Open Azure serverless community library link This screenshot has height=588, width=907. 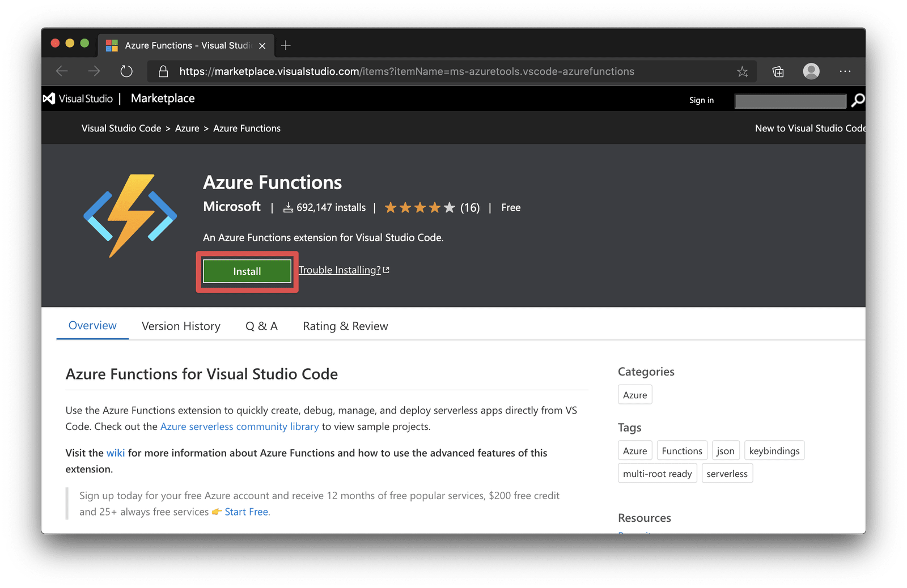239,427
